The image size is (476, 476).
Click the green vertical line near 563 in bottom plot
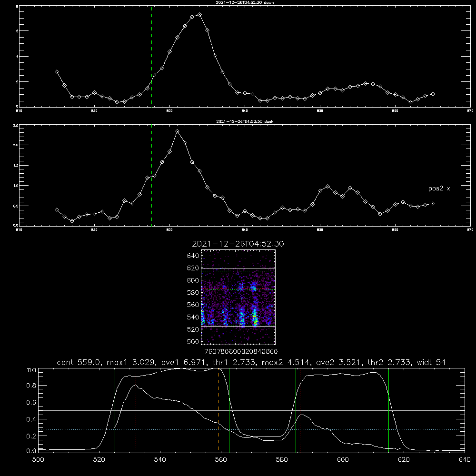tap(229, 410)
